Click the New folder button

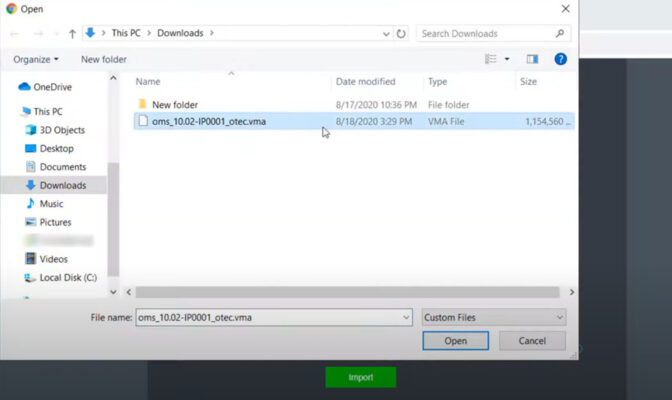click(x=104, y=59)
